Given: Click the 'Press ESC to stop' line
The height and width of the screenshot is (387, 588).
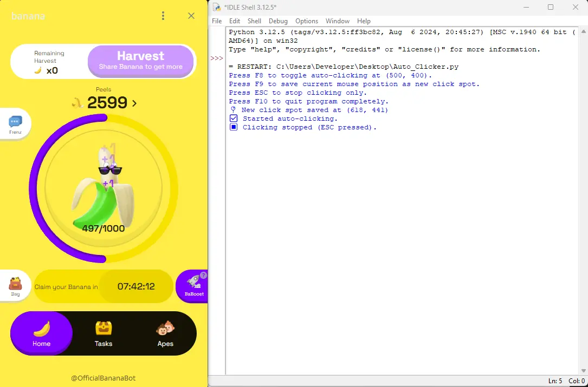Looking at the screenshot, I should pos(298,93).
